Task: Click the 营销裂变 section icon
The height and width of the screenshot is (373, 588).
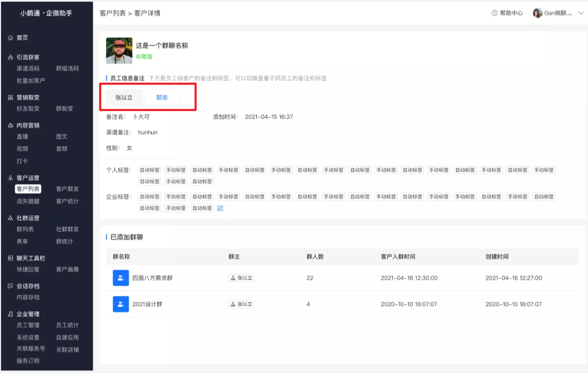Action: [x=10, y=98]
